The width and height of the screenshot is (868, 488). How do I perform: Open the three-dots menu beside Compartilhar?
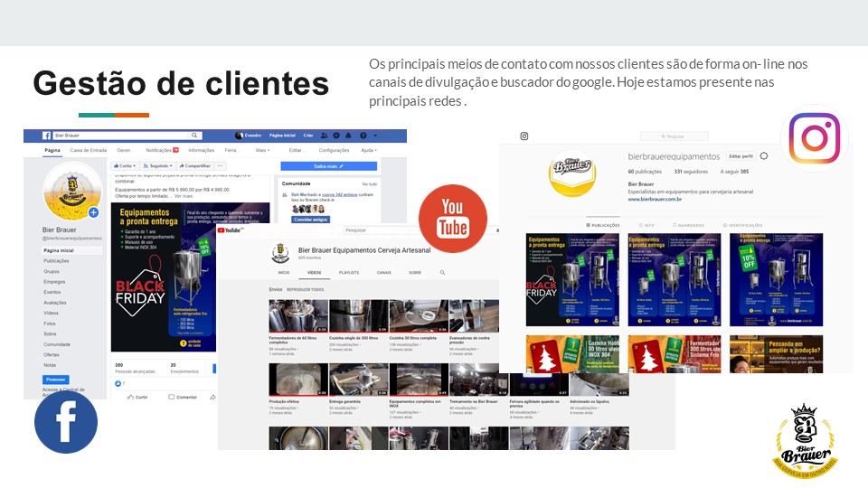coord(221,166)
